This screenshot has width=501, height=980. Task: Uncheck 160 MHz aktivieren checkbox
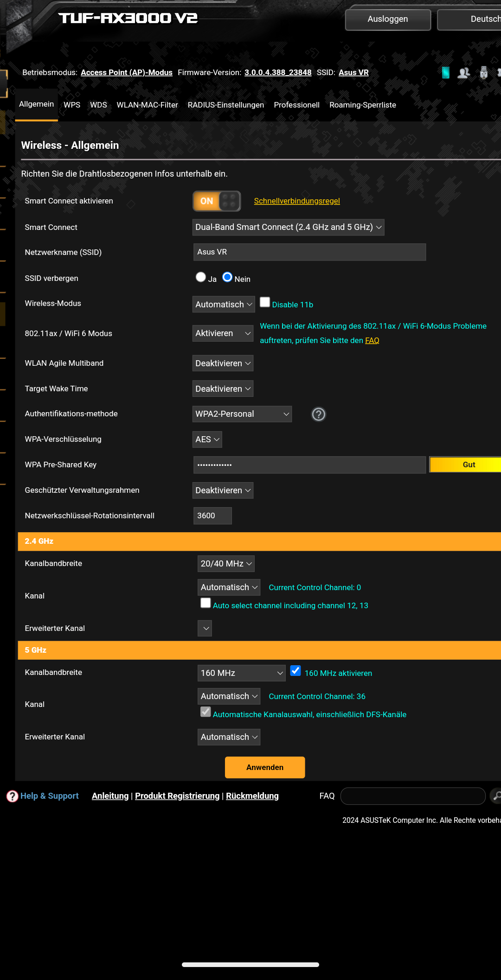[295, 671]
